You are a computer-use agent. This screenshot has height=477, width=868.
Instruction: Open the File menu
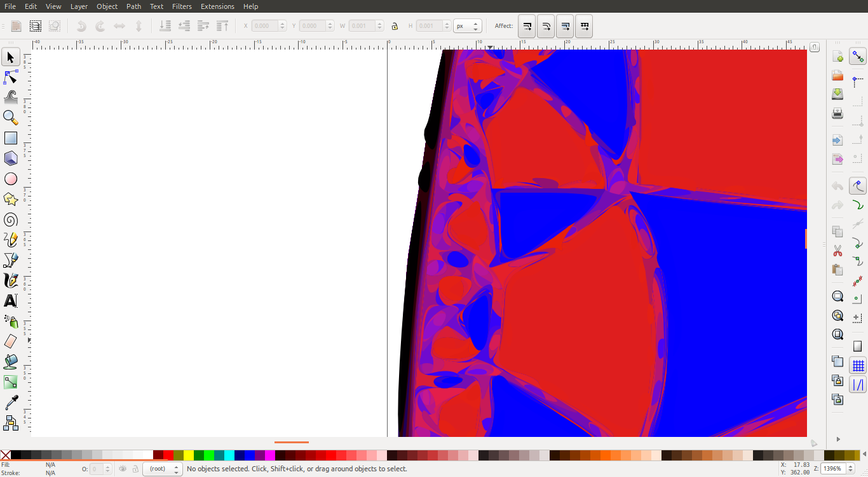click(10, 6)
